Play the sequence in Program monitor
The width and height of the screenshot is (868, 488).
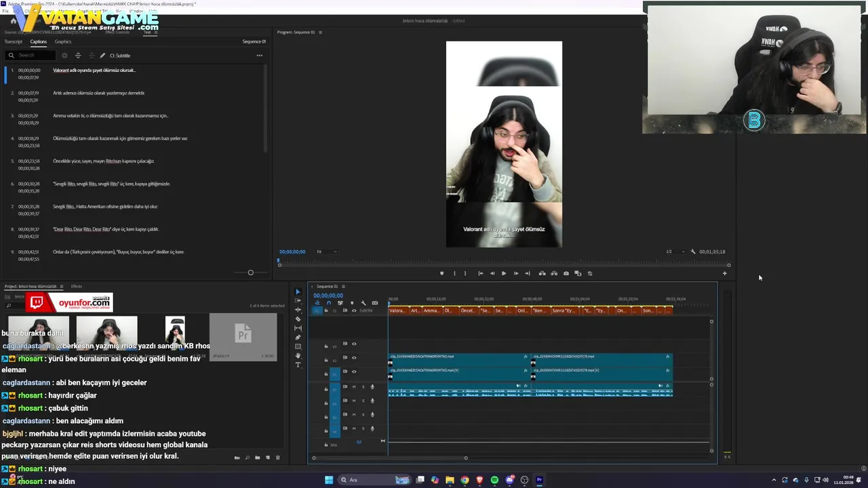[504, 274]
